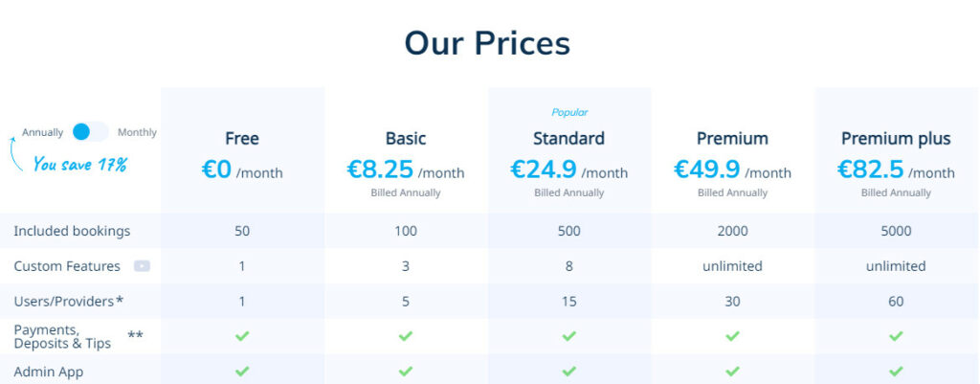Click the Premium plus plan title
Viewport: 980px width, 384px height.
[896, 139]
